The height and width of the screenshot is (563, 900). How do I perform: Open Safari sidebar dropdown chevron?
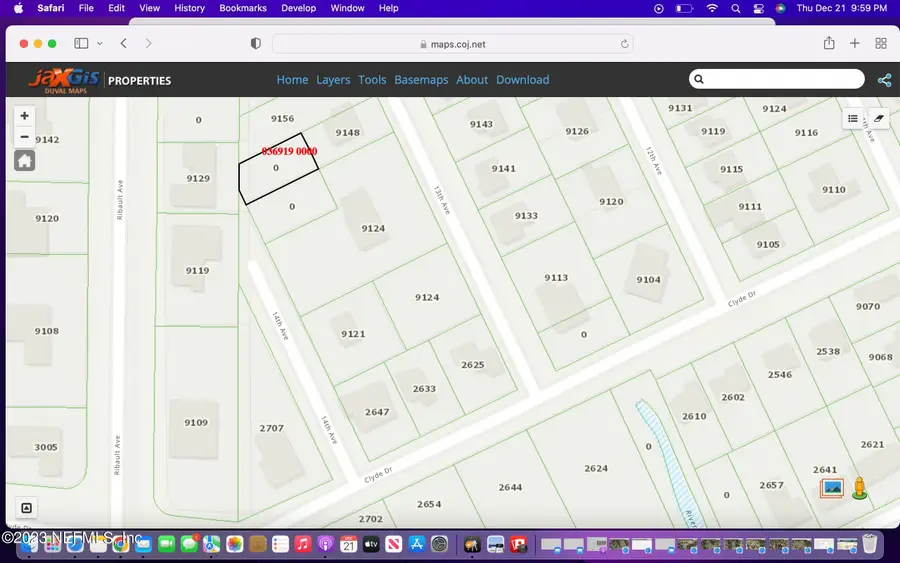pyautogui.click(x=100, y=44)
